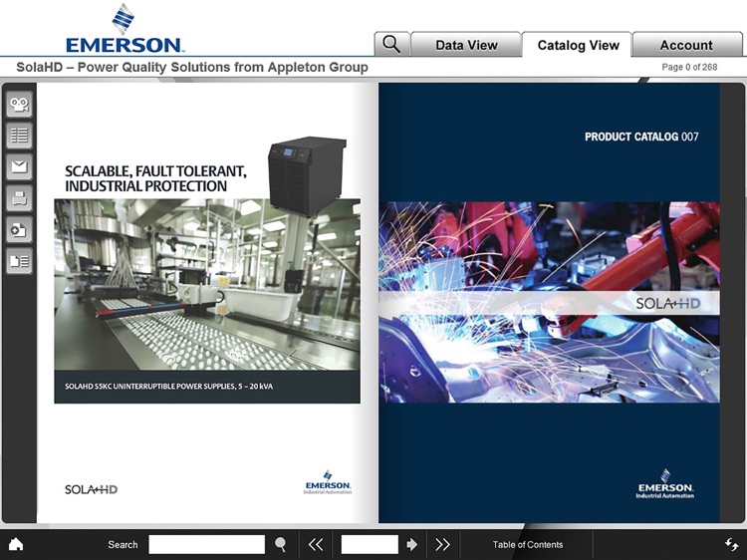Open the magnifier search tab at top

click(x=391, y=44)
